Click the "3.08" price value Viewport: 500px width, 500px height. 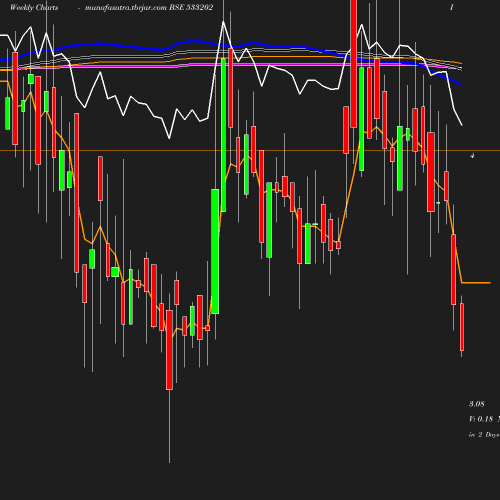[477, 404]
